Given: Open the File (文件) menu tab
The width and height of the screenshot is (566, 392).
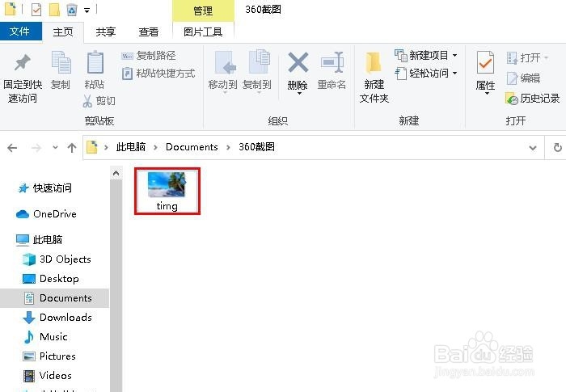Looking at the screenshot, I should (x=20, y=32).
